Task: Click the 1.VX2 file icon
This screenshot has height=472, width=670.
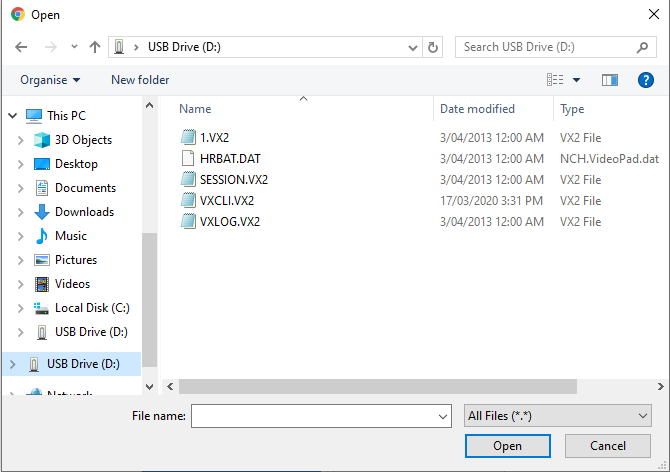Action: tap(188, 137)
